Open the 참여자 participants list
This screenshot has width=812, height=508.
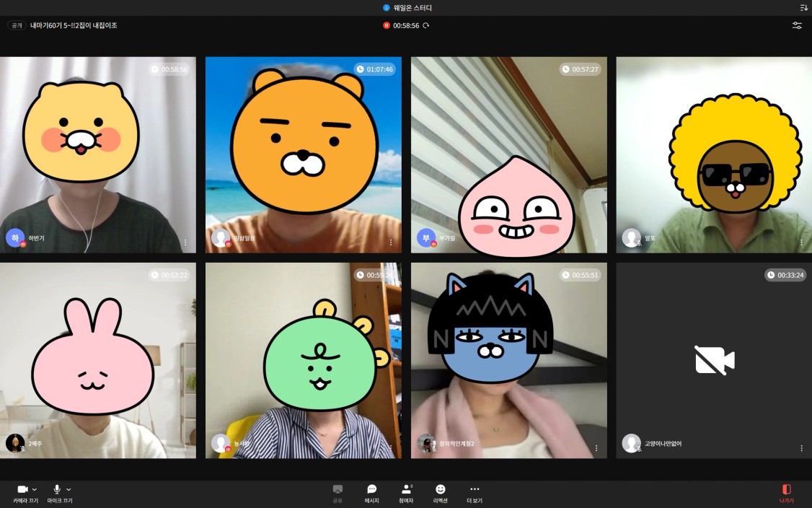[x=406, y=493]
